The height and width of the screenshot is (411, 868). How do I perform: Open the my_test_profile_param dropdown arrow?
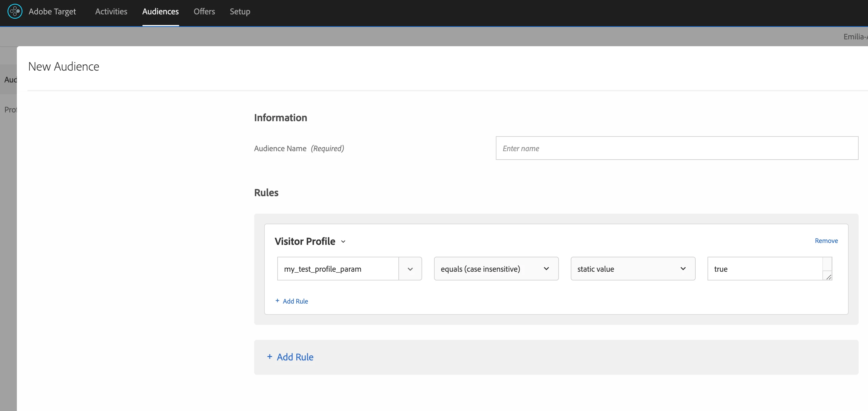(410, 269)
